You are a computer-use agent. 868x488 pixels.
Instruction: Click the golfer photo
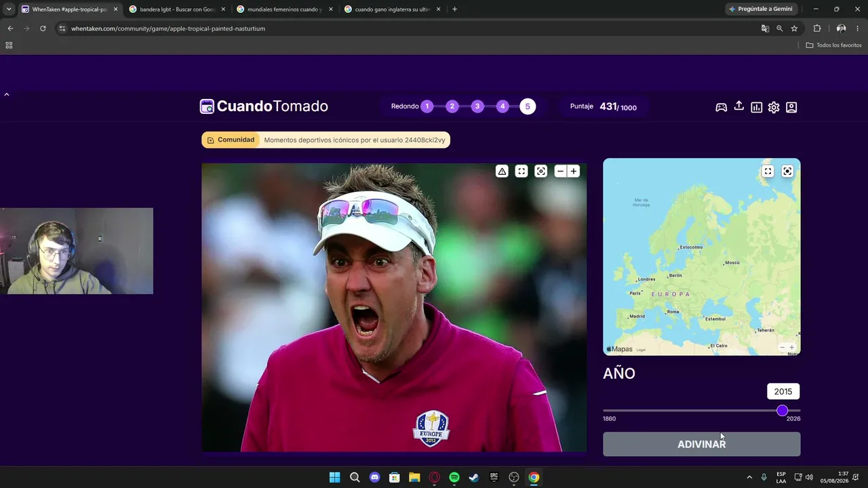(394, 307)
